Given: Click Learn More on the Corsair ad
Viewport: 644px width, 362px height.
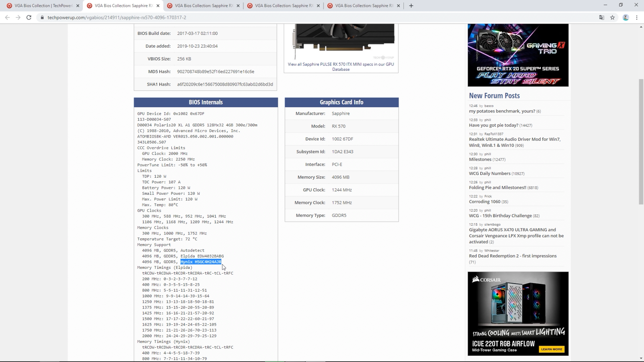Looking at the screenshot, I should (x=552, y=349).
